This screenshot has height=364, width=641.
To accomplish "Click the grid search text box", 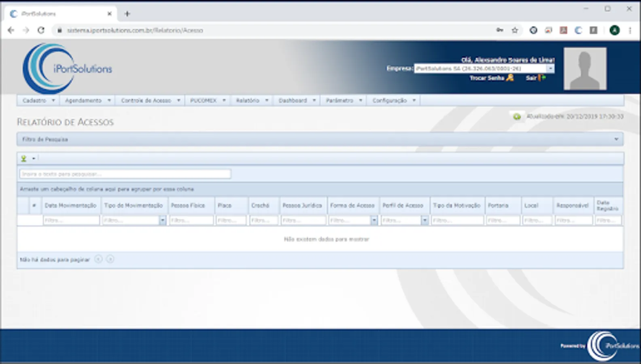I will [x=125, y=174].
